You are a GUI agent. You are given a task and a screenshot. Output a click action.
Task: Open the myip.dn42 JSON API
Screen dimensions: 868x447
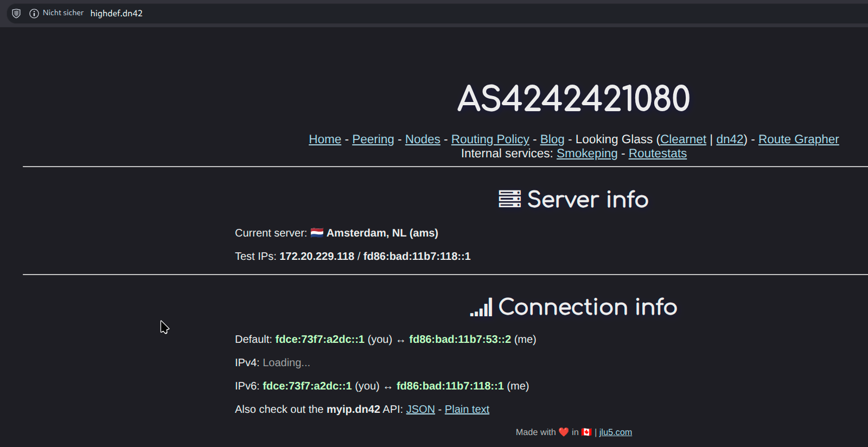point(420,409)
